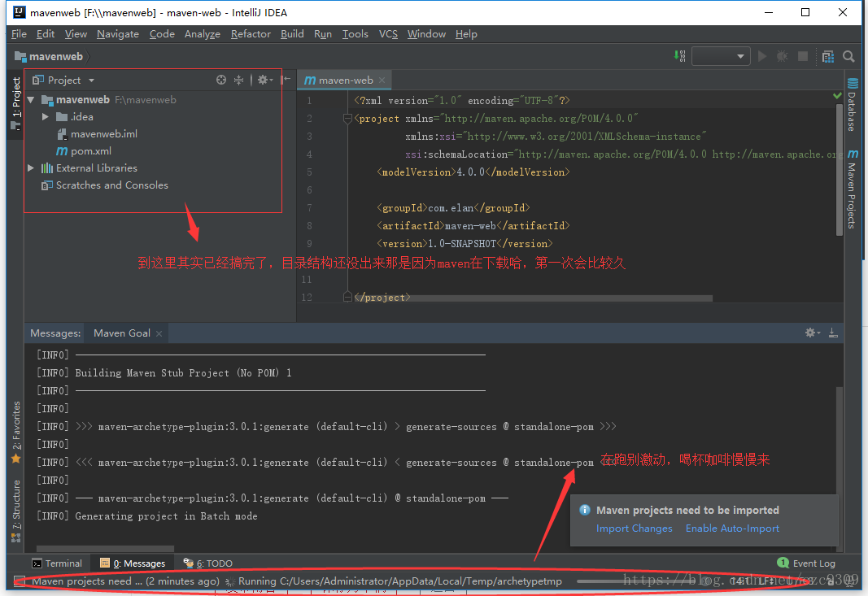Collapse all nodes in the Project panel

238,80
